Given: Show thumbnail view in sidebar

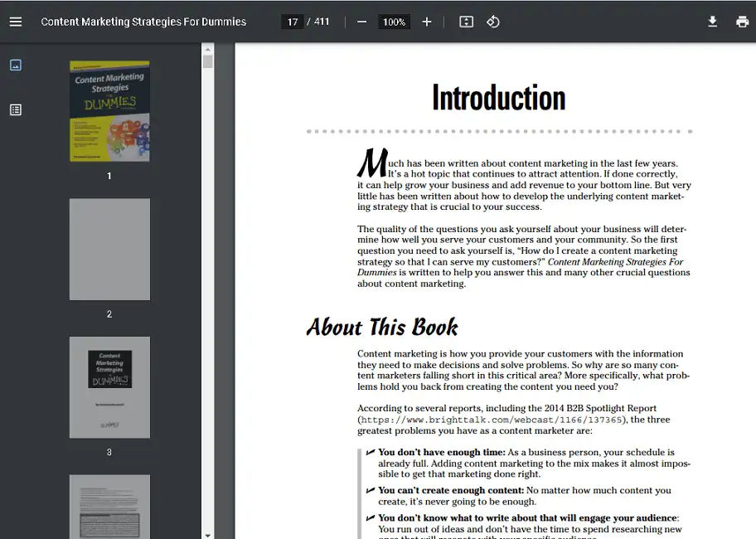Looking at the screenshot, I should click(16, 66).
